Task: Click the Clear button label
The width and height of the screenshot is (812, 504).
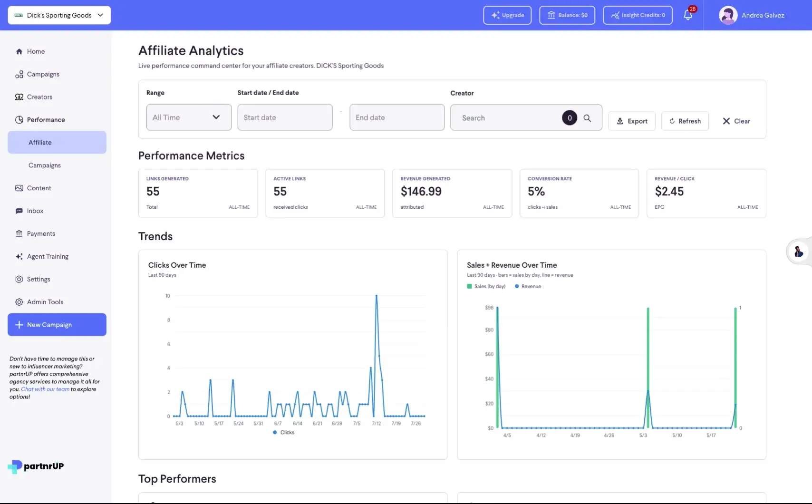Action: tap(742, 121)
